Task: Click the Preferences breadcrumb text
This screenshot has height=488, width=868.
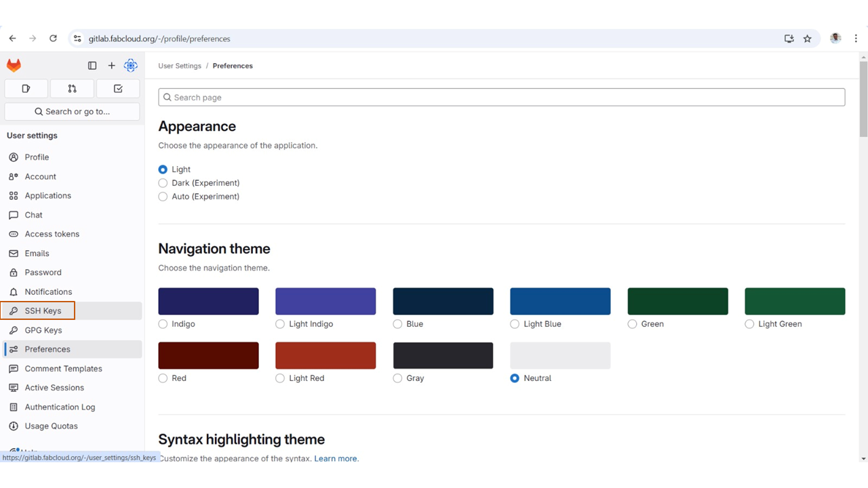Action: point(233,66)
